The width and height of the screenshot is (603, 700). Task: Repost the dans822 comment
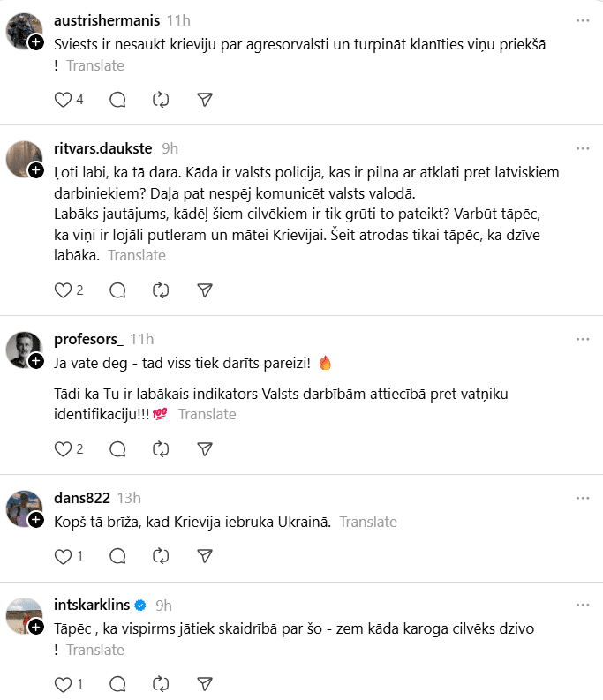(x=161, y=556)
